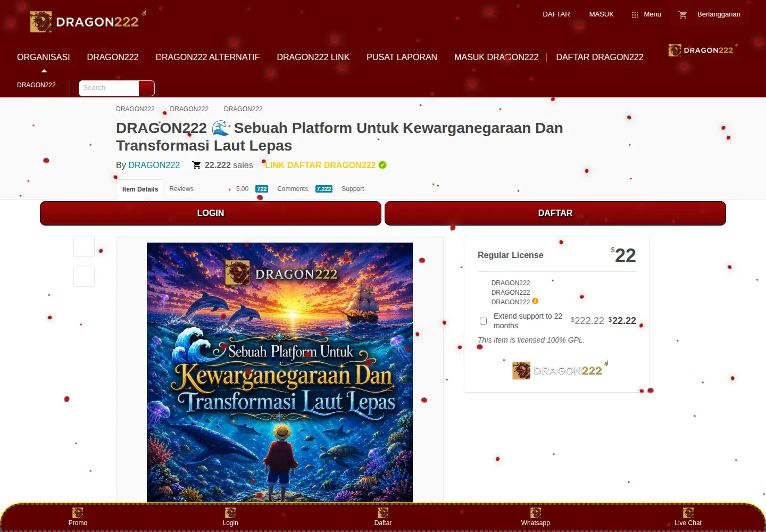Click the green verified checkmark badge

[382, 165]
